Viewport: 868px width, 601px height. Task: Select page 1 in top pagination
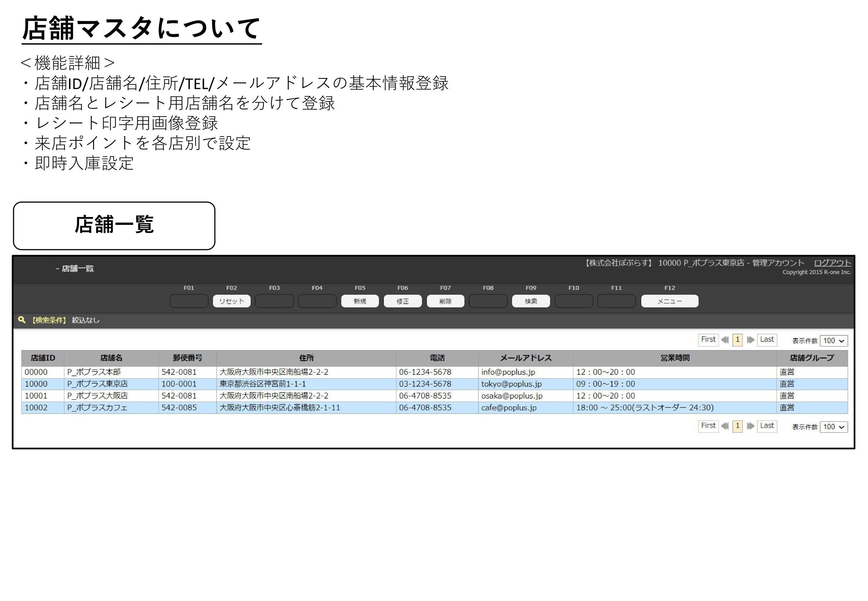(x=737, y=340)
